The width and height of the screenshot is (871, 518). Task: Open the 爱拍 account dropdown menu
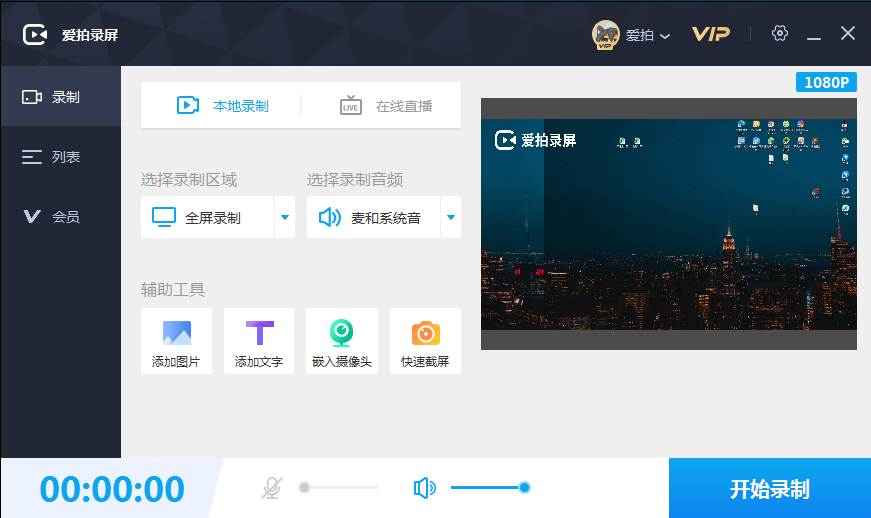click(x=666, y=36)
